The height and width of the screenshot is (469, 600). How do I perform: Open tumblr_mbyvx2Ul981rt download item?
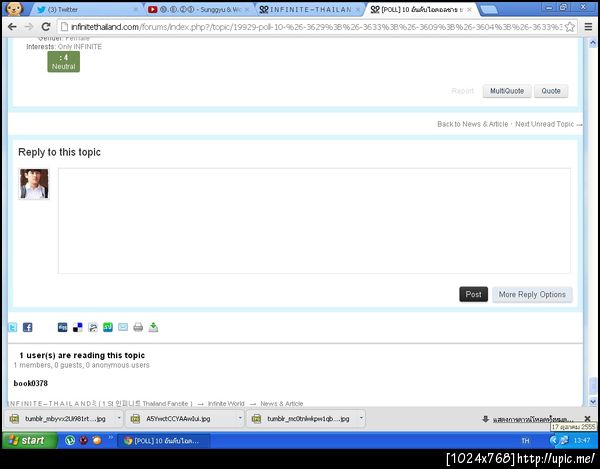pyautogui.click(x=61, y=419)
